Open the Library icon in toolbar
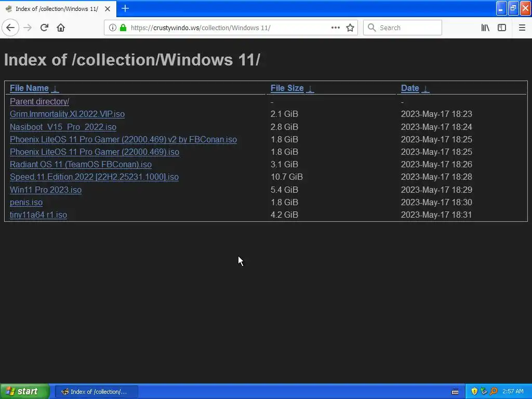The image size is (532, 399). coord(485,28)
